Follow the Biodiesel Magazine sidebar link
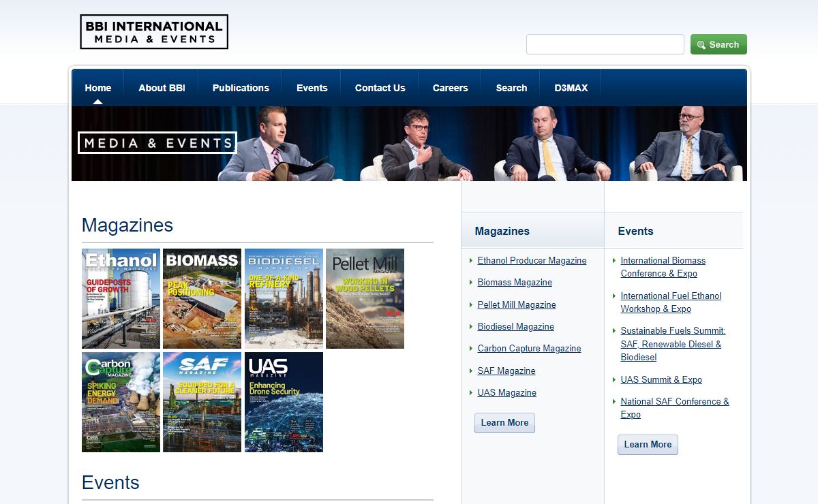This screenshot has width=818, height=504. [x=515, y=326]
